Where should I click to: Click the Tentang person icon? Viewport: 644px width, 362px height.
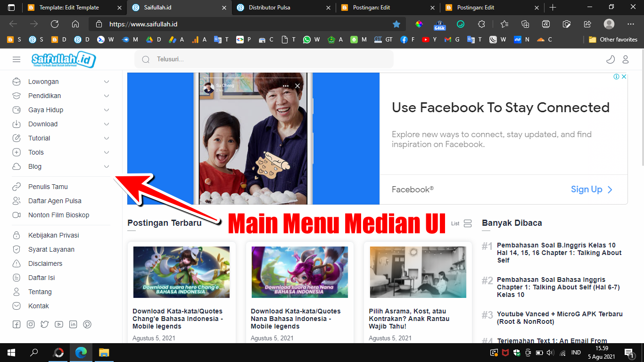(17, 292)
